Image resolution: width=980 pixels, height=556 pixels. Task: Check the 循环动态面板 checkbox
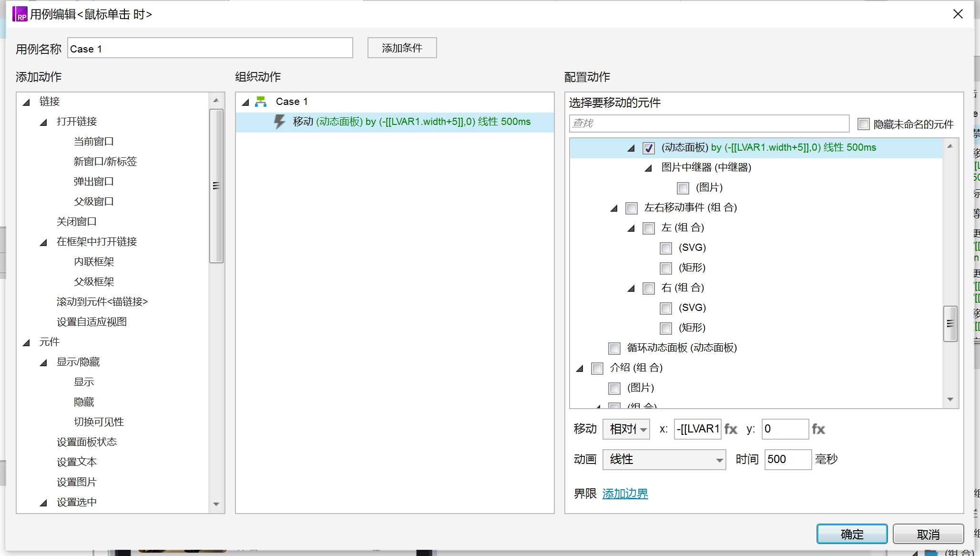(614, 349)
